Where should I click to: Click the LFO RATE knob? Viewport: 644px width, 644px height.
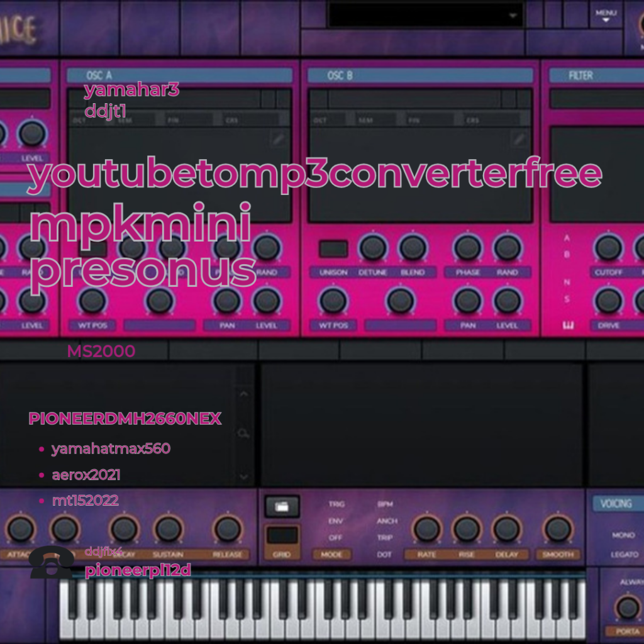pyautogui.click(x=426, y=528)
